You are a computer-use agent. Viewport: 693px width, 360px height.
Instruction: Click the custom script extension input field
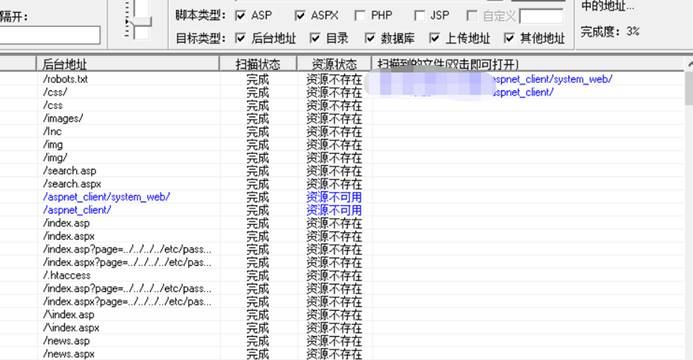541,16
